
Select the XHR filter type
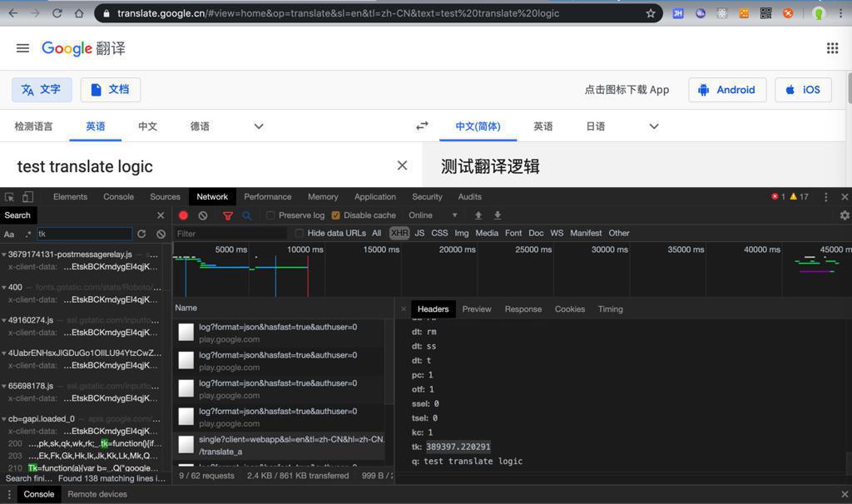(399, 233)
